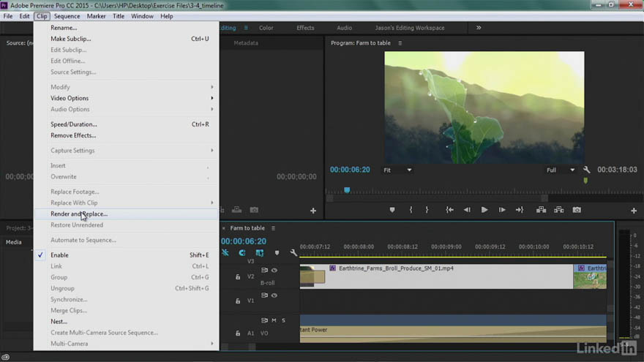Toggle lock on track V2

point(238,277)
